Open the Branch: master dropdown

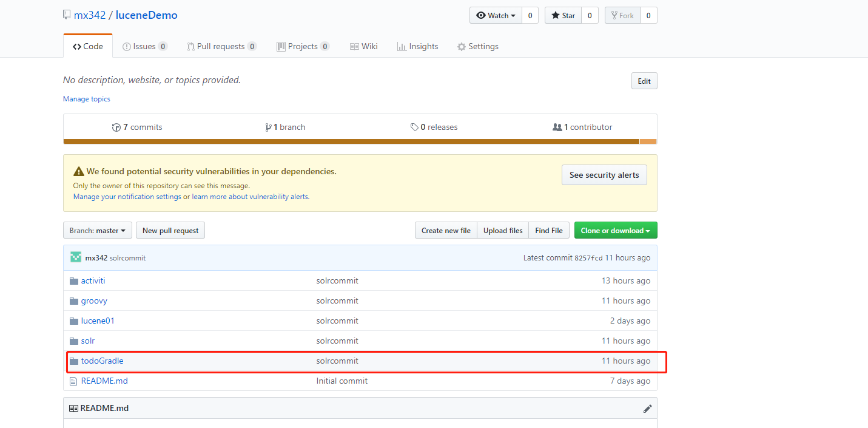pyautogui.click(x=98, y=231)
